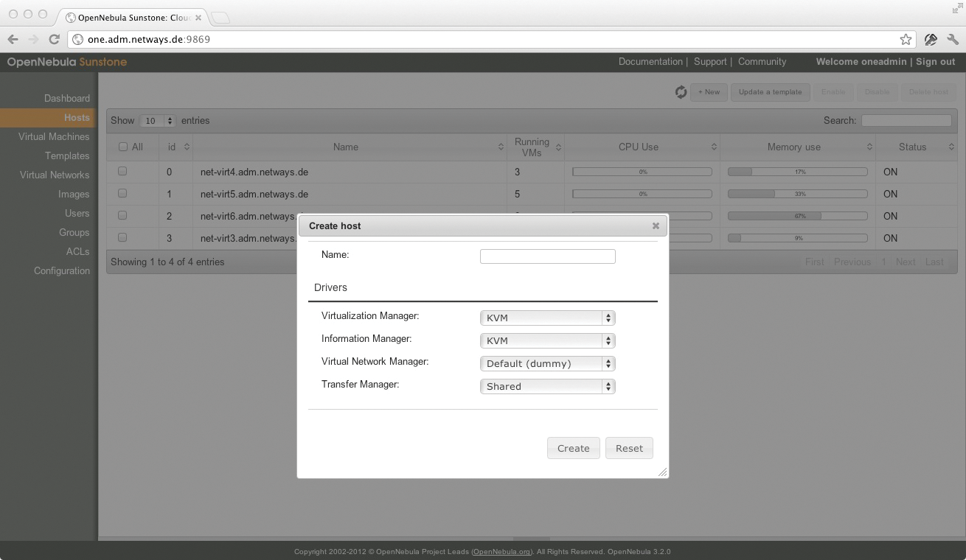
Task: Click the refresh icon beside the New button
Action: tap(681, 92)
